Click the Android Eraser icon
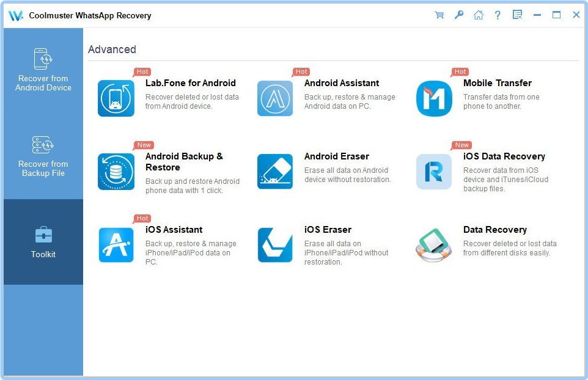Viewport: 588px width, 380px height. point(275,172)
